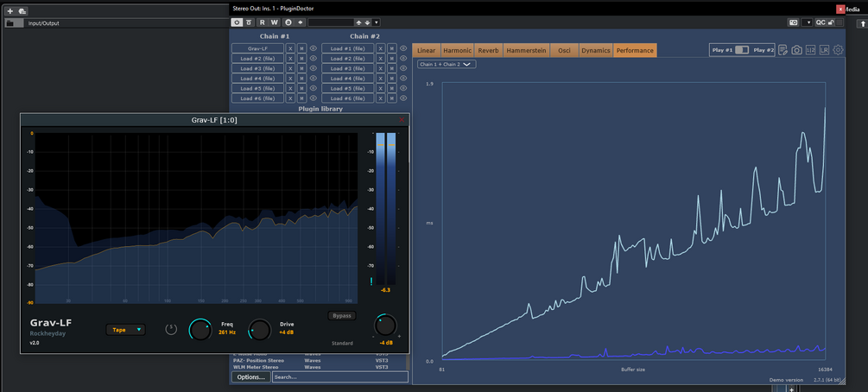Open the preset management dropdown arrow

pyautogui.click(x=377, y=22)
